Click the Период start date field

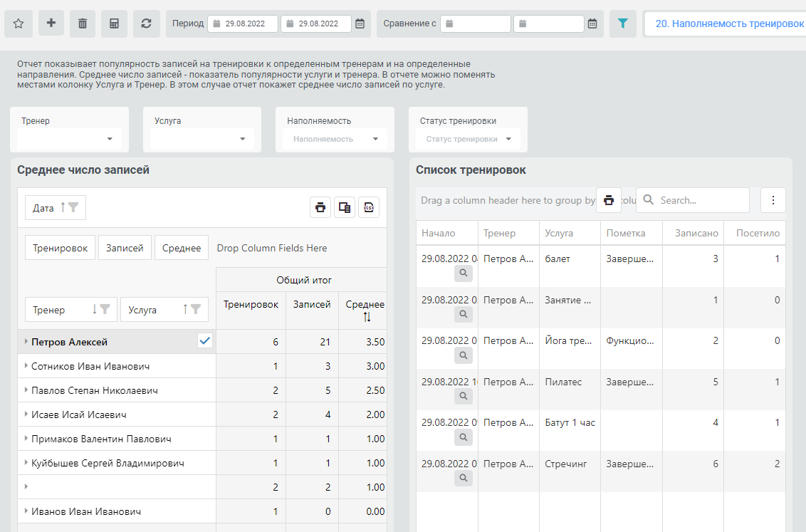(243, 24)
